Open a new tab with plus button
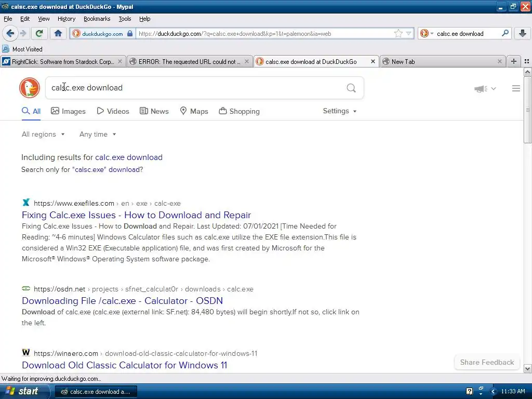532x399 pixels. coord(514,61)
